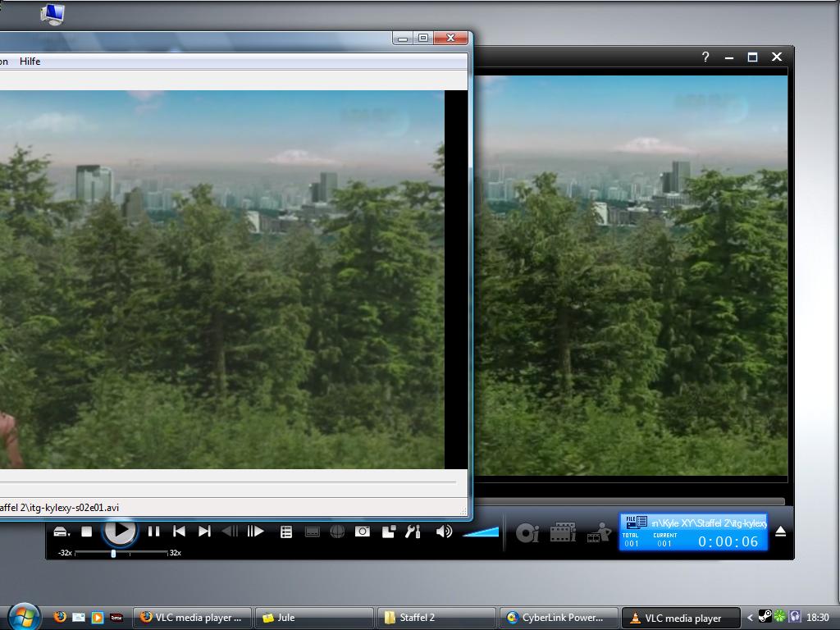This screenshot has height=630, width=840.
Task: Expand hidden system tray icons arrow
Action: pos(750,618)
